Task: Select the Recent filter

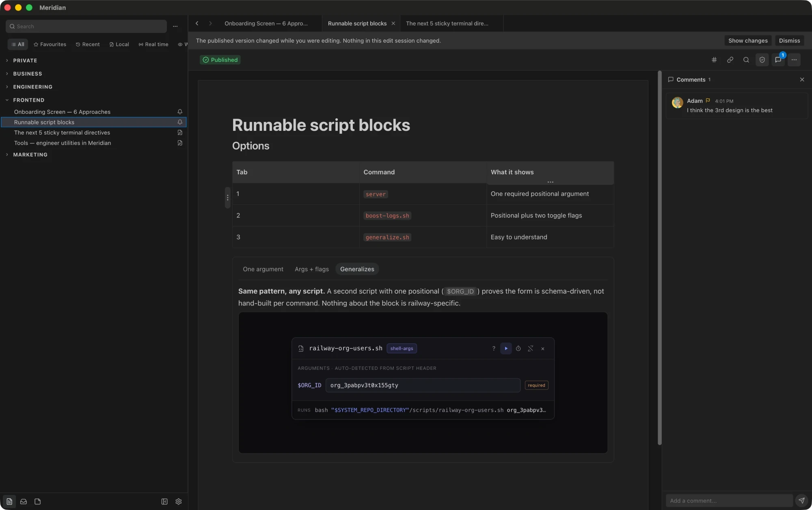Action: [88, 44]
